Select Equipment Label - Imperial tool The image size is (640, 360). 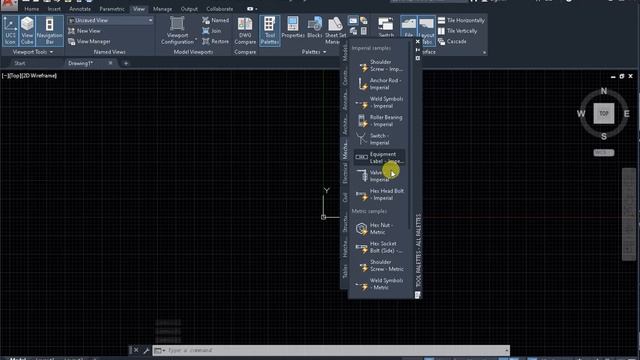coord(380,158)
